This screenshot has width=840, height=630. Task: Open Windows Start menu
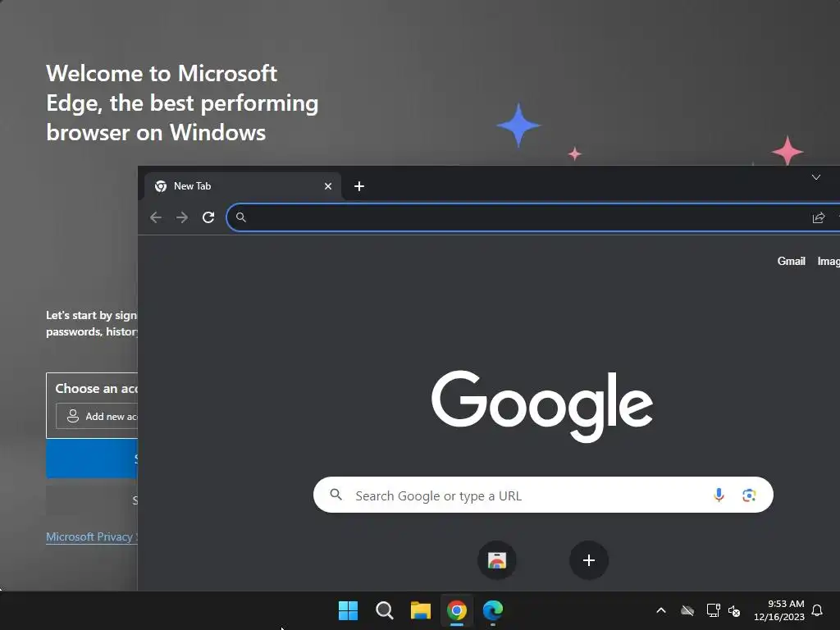click(x=348, y=610)
